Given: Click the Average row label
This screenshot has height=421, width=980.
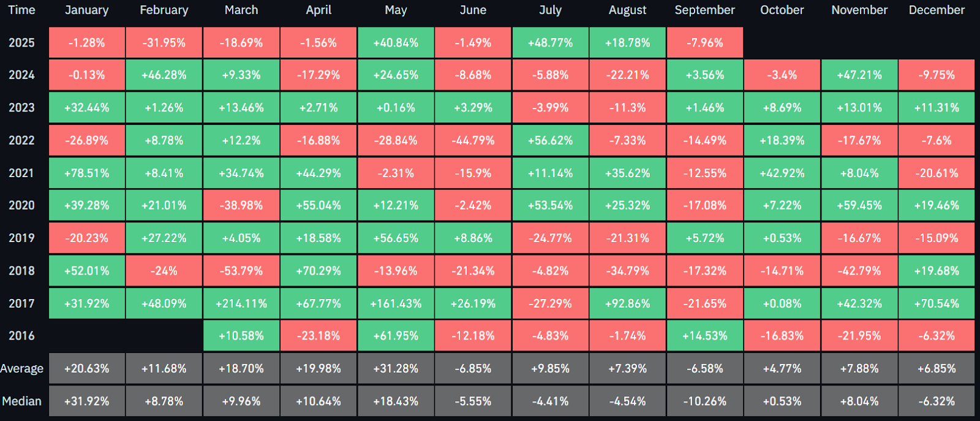Looking at the screenshot, I should click(22, 368).
